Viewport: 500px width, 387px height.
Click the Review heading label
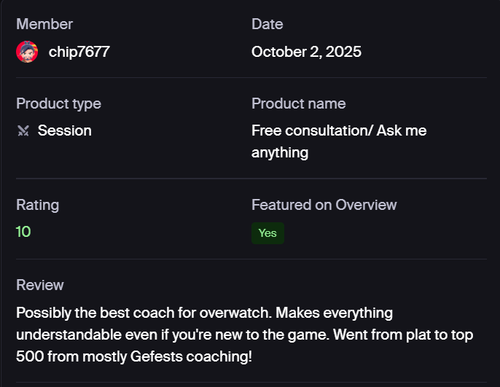pos(40,285)
